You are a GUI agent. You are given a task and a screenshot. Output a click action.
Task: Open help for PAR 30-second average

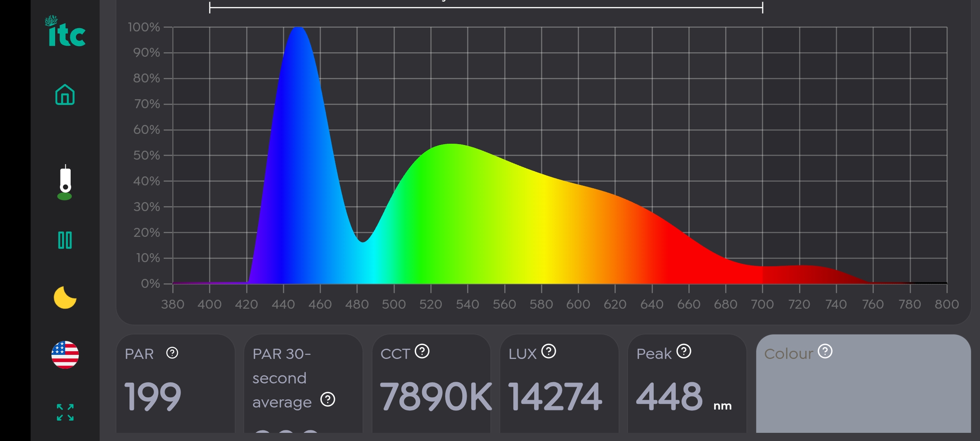(x=328, y=399)
